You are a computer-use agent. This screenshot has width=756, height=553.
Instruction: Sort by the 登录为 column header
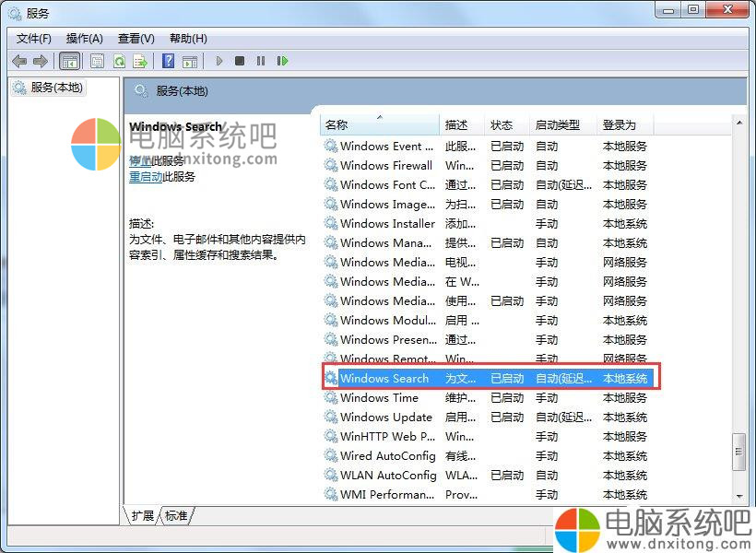click(x=625, y=125)
